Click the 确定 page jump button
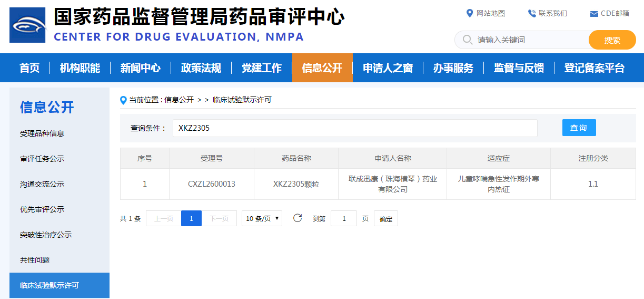Image resolution: width=644 pixels, height=299 pixels. (x=386, y=219)
